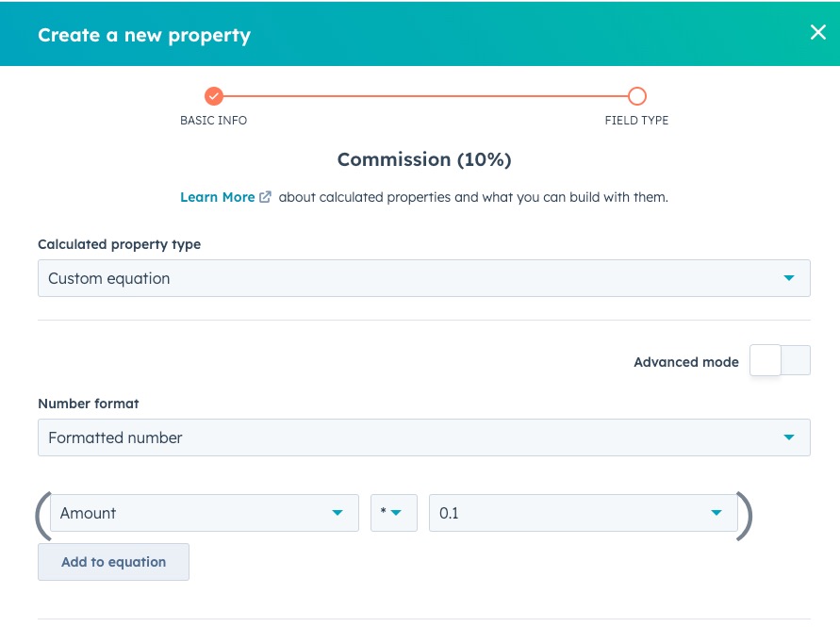Click the caret beside the asterisk operator
The height and width of the screenshot is (627, 840).
(397, 513)
